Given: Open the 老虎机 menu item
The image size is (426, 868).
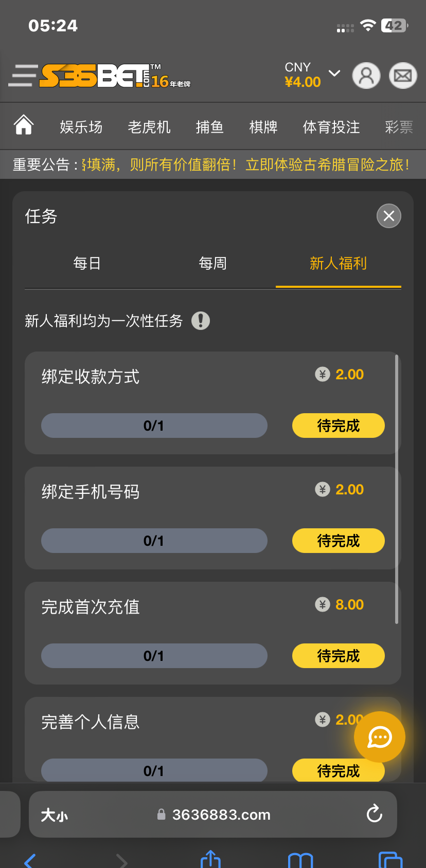Looking at the screenshot, I should 149,127.
